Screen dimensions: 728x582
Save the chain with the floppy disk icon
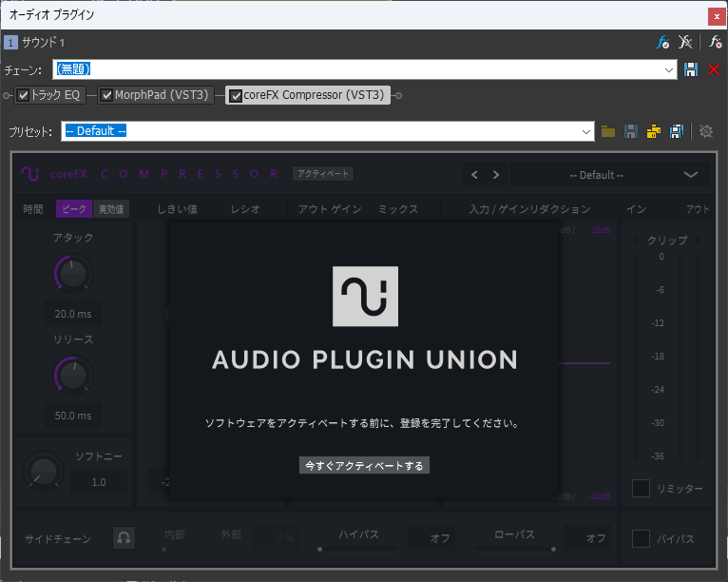[692, 69]
